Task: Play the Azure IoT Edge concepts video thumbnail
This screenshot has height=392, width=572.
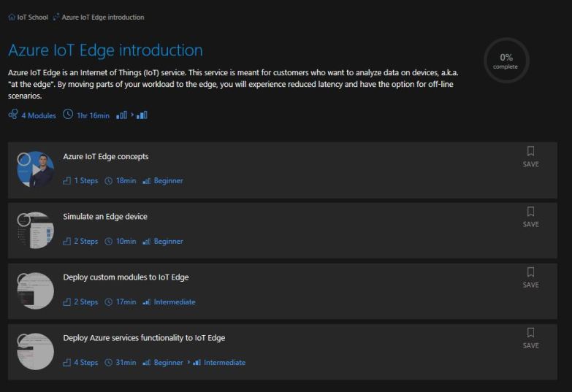Action: click(x=36, y=169)
